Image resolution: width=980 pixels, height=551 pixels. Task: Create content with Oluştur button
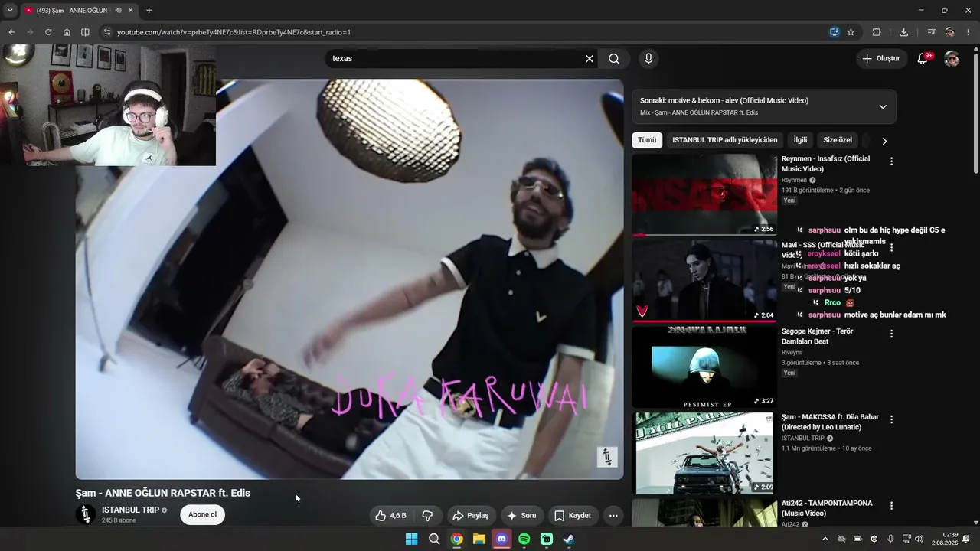(x=881, y=58)
